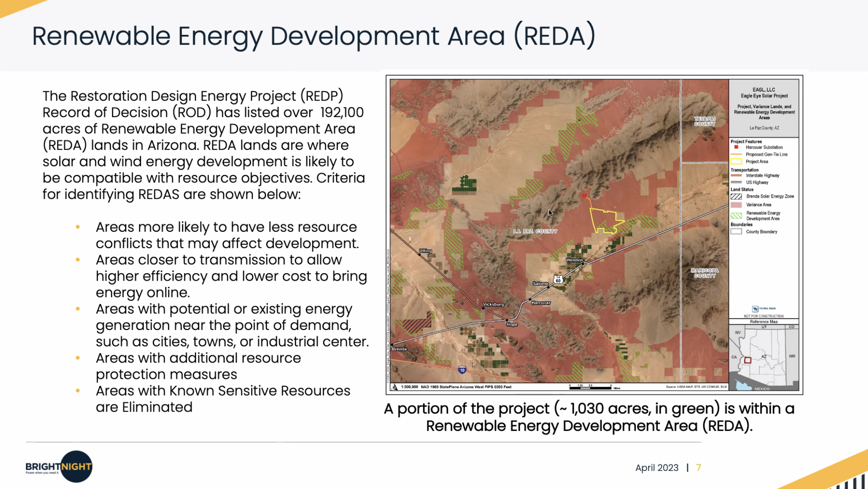The image size is (868, 489).
Task: Click the 'Hope' label on the map
Action: click(x=512, y=324)
